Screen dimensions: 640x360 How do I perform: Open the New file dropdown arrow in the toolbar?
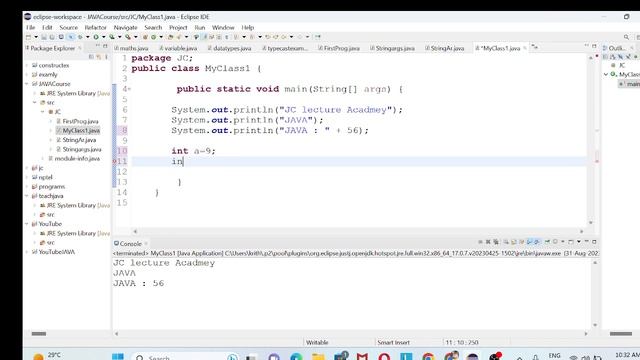[x=36, y=37]
